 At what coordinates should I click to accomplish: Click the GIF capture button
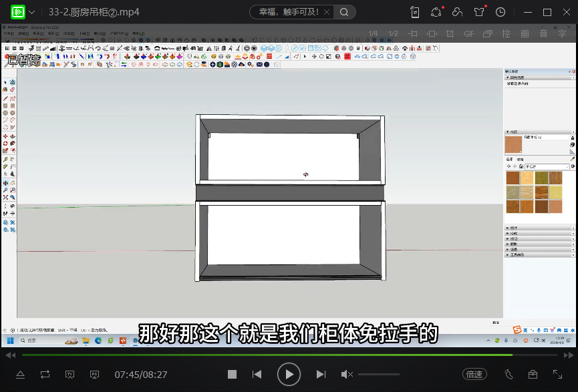pyautogui.click(x=468, y=33)
